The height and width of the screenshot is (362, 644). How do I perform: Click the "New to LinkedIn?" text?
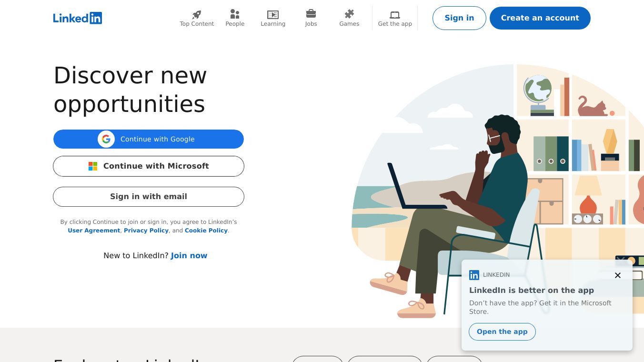pos(136,256)
